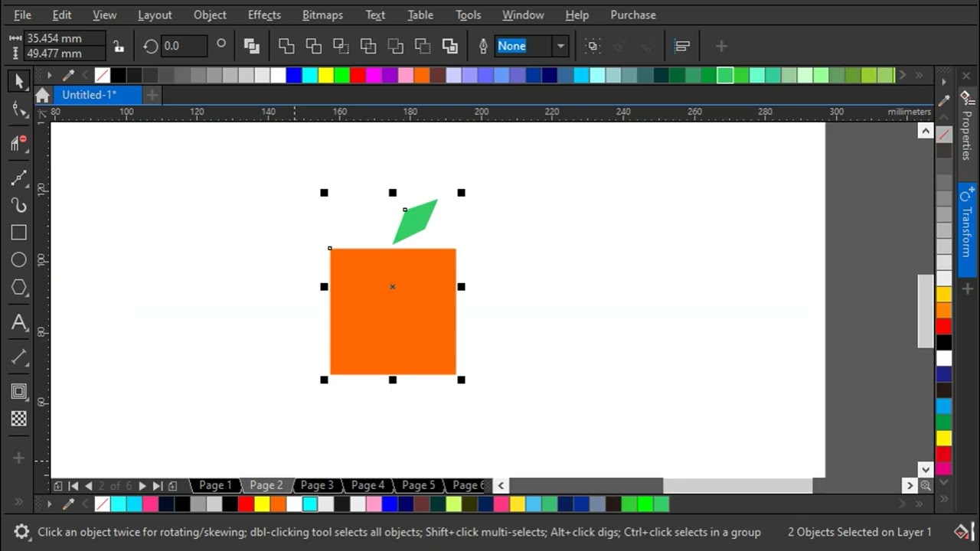Image resolution: width=980 pixels, height=551 pixels.
Task: Select the Pick tool
Action: (x=19, y=80)
